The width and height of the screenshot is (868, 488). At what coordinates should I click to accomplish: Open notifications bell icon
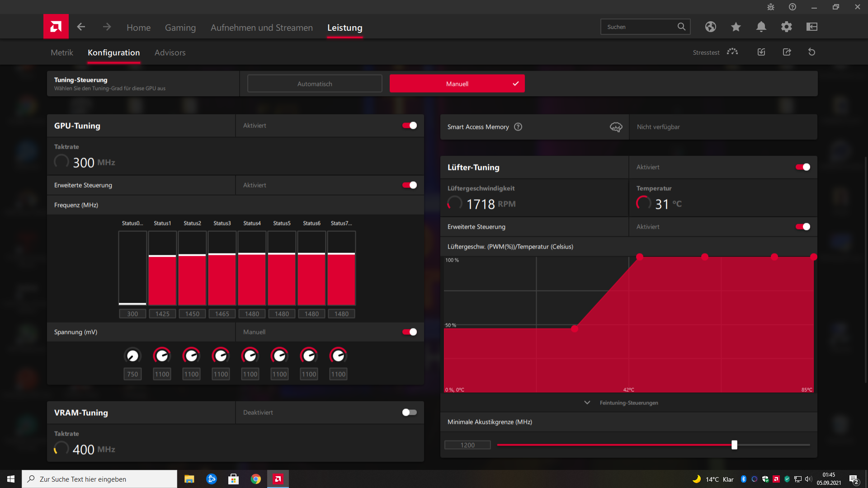(761, 27)
